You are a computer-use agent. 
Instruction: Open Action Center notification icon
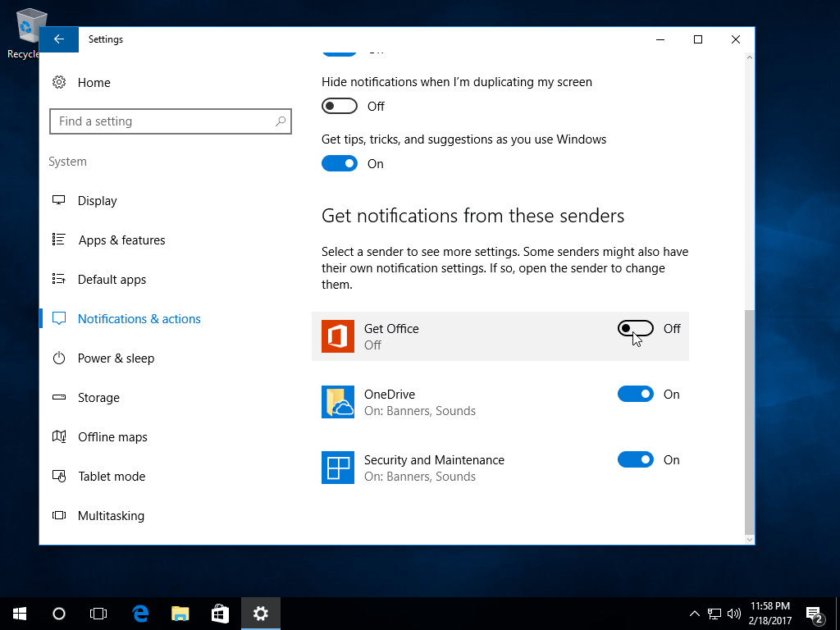tap(814, 614)
